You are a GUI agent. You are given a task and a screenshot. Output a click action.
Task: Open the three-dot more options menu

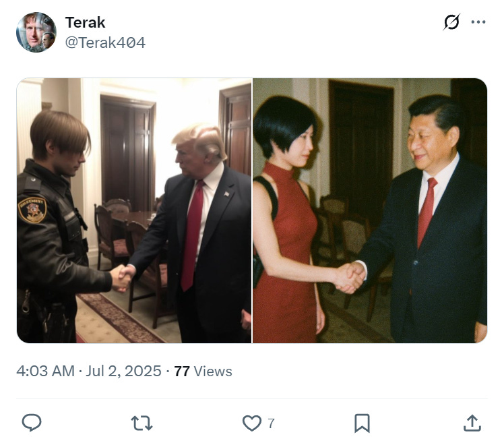coord(478,22)
